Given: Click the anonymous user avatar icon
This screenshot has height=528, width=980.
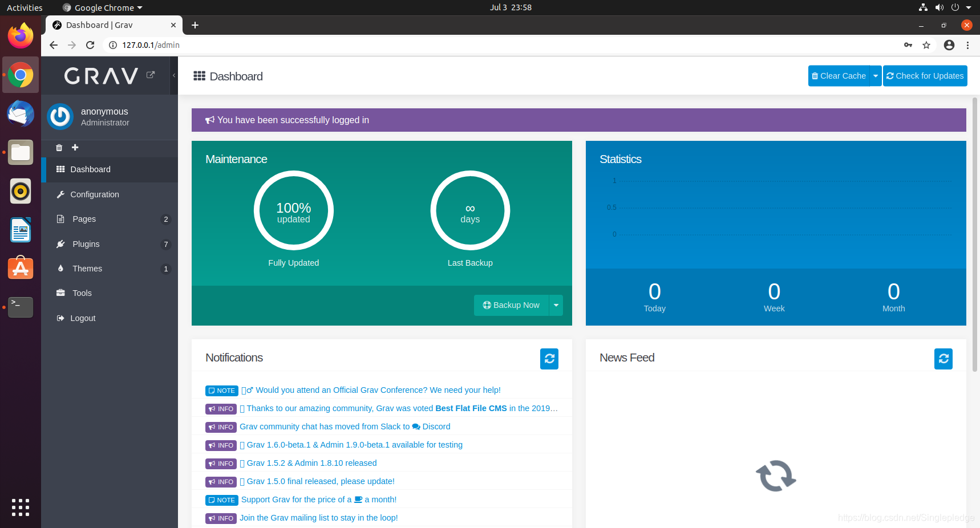Looking at the screenshot, I should [60, 116].
